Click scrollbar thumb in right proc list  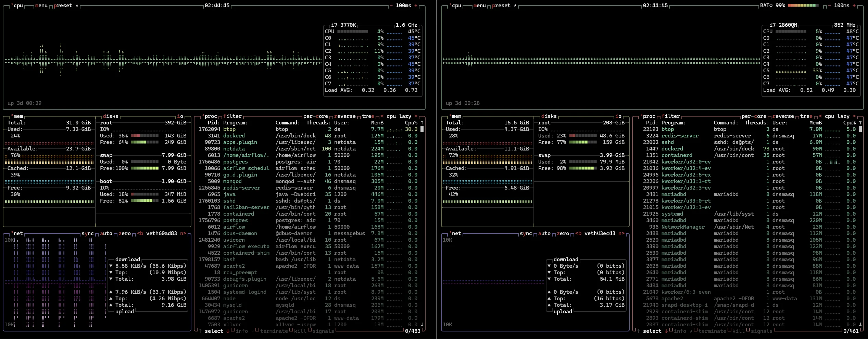860,129
